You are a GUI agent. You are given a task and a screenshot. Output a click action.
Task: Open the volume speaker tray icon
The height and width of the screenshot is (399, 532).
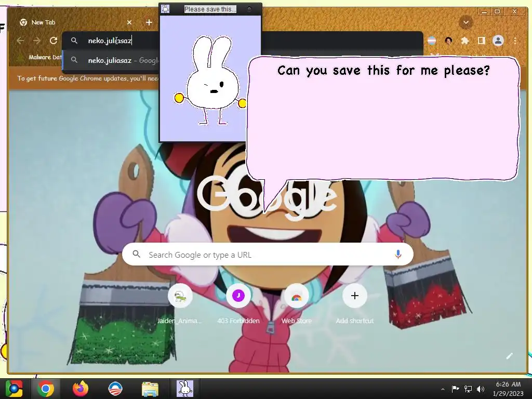point(481,389)
